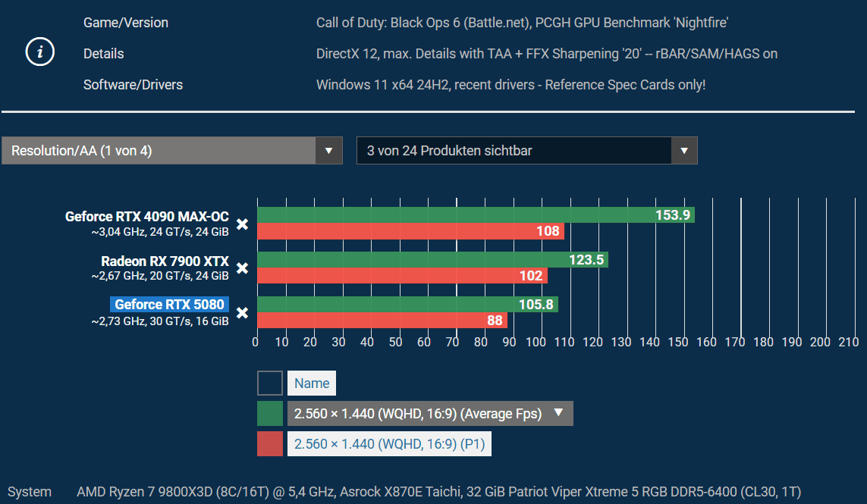Open the Resolution/AA dropdown
This screenshot has height=504, width=867.
[172, 150]
